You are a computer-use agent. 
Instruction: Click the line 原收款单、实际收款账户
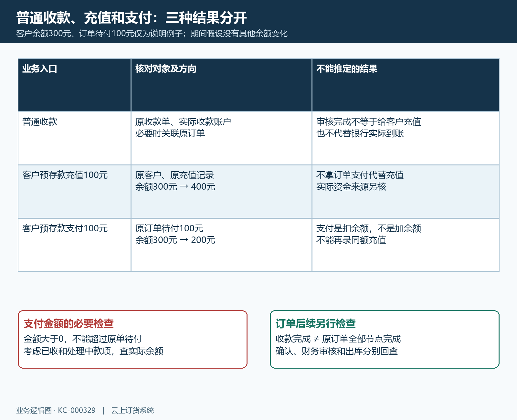(x=183, y=122)
